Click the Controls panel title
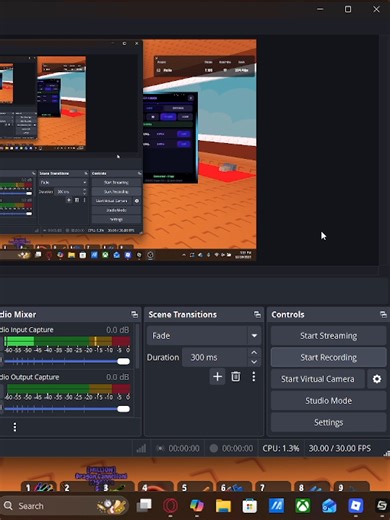This screenshot has width=390, height=520. pos(288,314)
